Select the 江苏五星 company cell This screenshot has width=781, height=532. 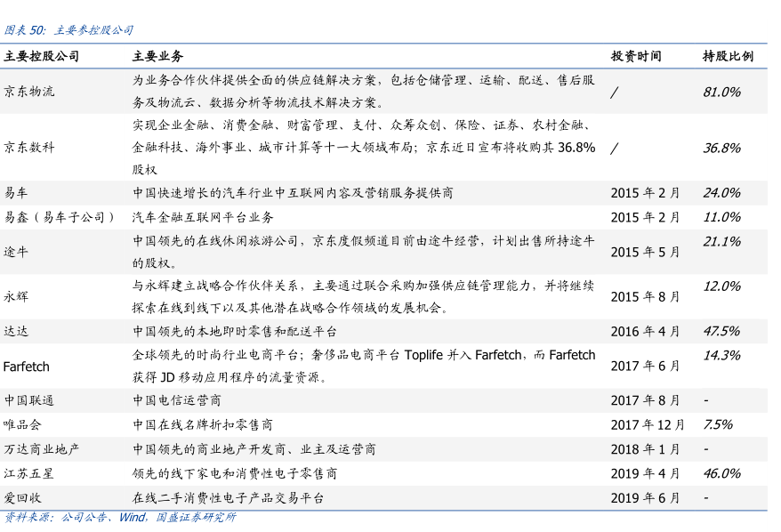pyautogui.click(x=28, y=473)
